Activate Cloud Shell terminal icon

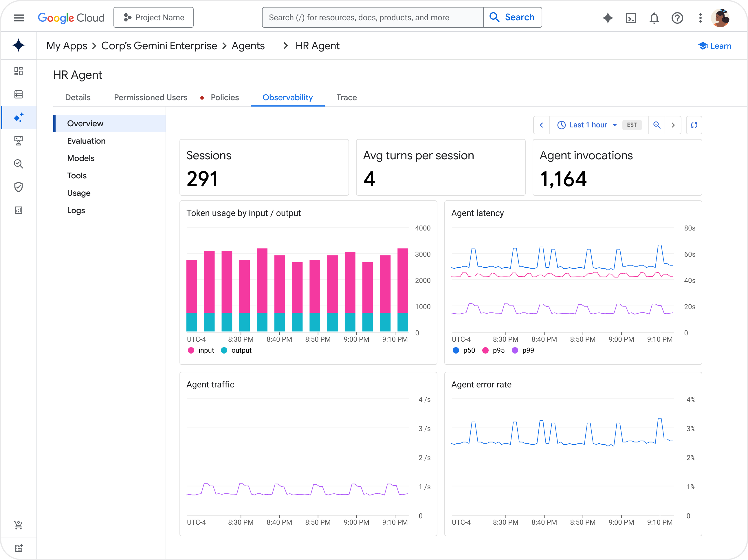pyautogui.click(x=631, y=18)
